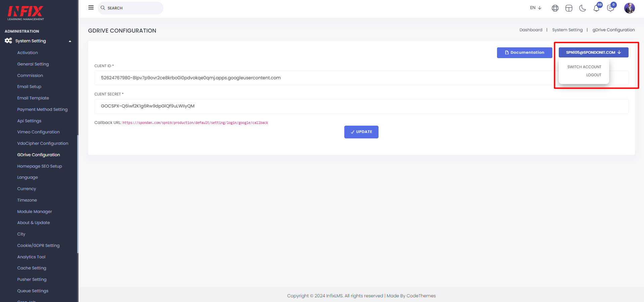
Task: Open the Language menu item
Action: [28, 177]
